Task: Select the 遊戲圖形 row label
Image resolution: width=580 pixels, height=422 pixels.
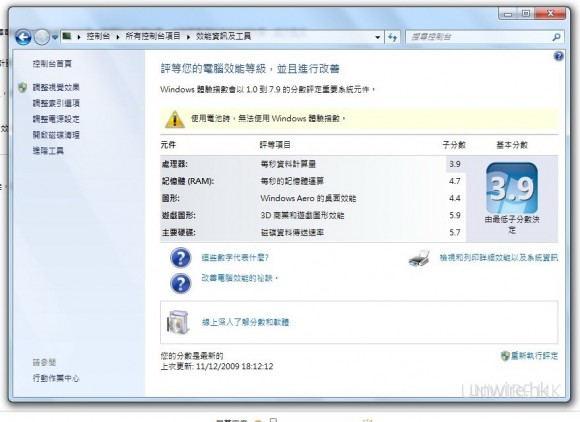Action: tap(178, 215)
